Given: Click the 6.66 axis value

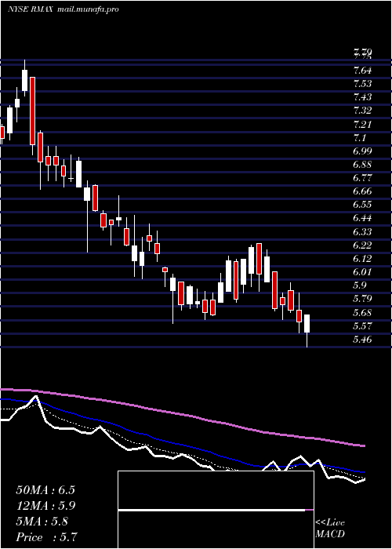Looking at the screenshot, I should [362, 191].
